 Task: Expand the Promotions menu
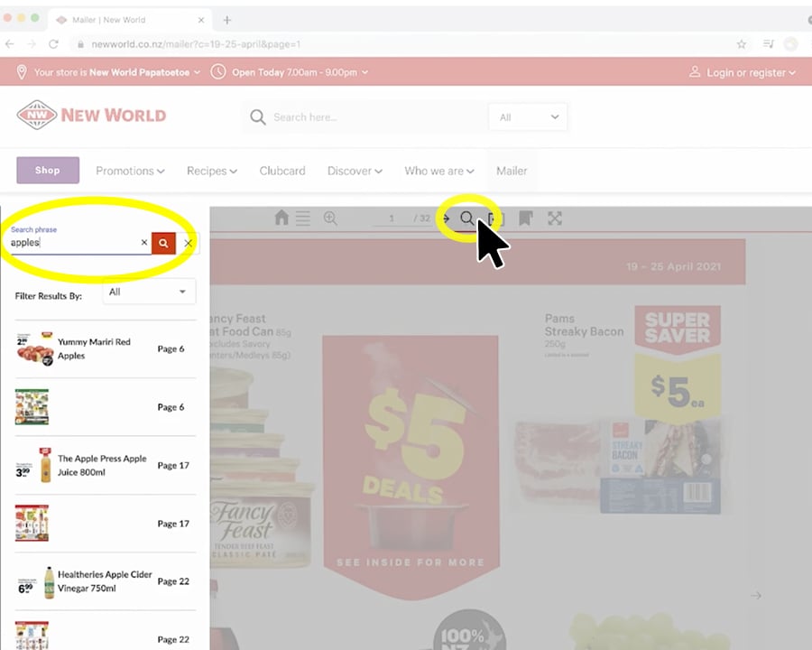coord(130,171)
